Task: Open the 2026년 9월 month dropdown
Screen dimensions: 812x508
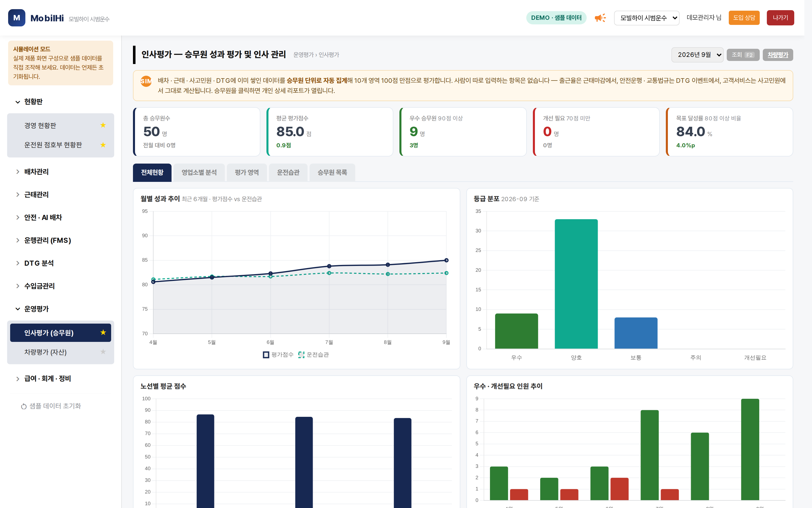Action: (x=697, y=55)
